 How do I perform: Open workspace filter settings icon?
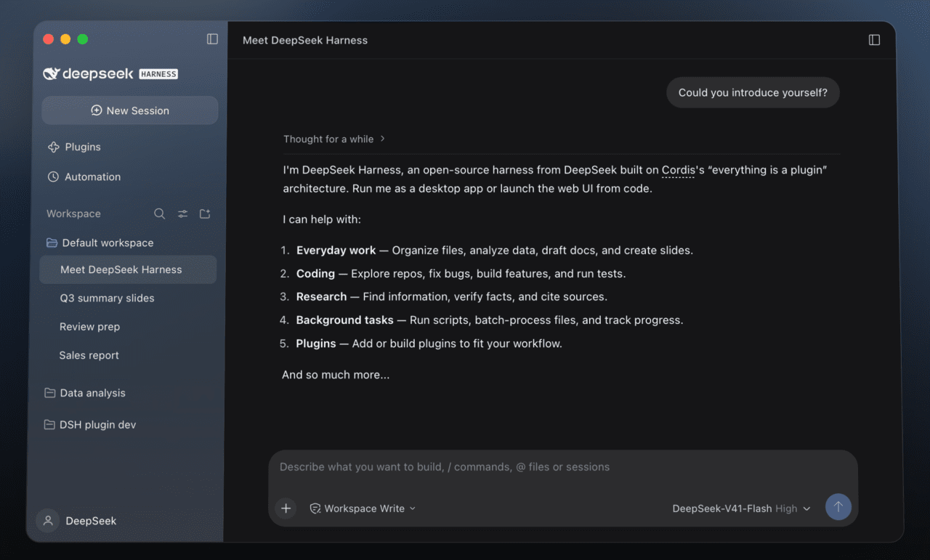(x=182, y=214)
